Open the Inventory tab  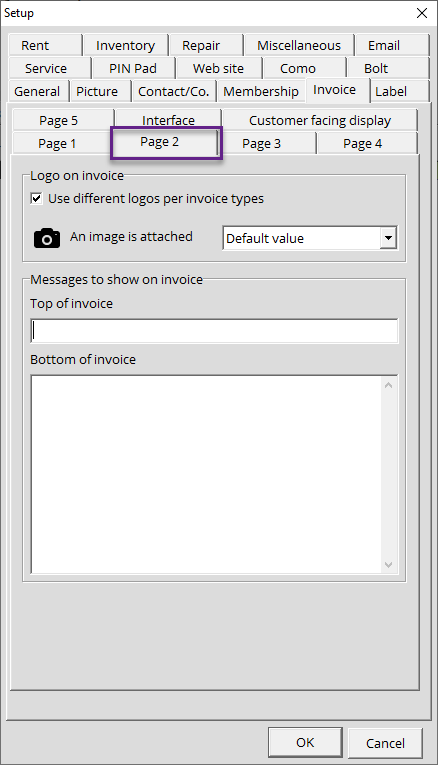(x=125, y=45)
